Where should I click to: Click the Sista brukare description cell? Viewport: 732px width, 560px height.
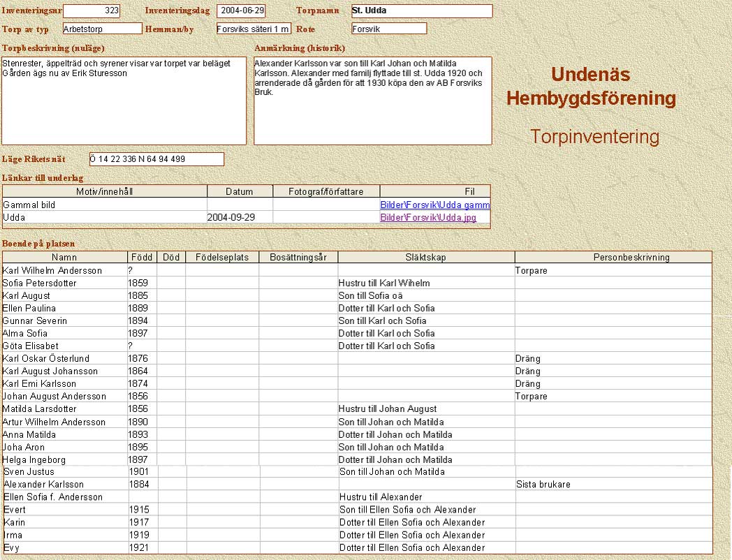pyautogui.click(x=613, y=485)
